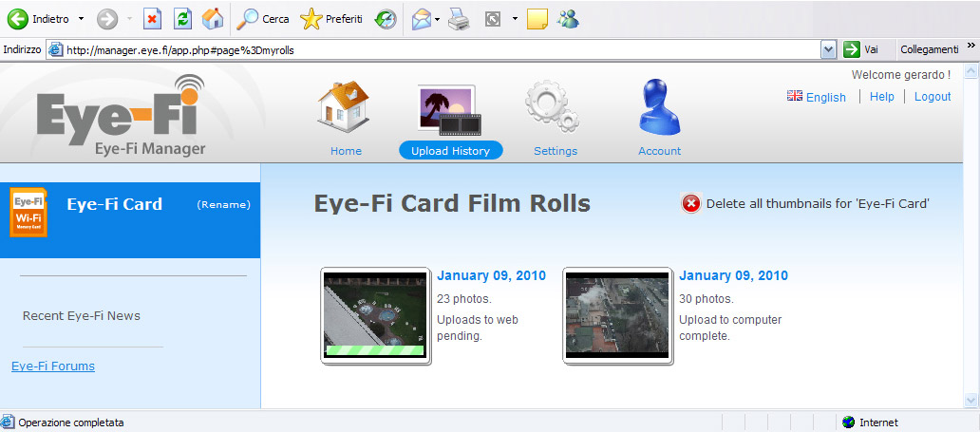Click the Eye-Fi Manager logo
The height and width of the screenshot is (432, 980).
(122, 116)
